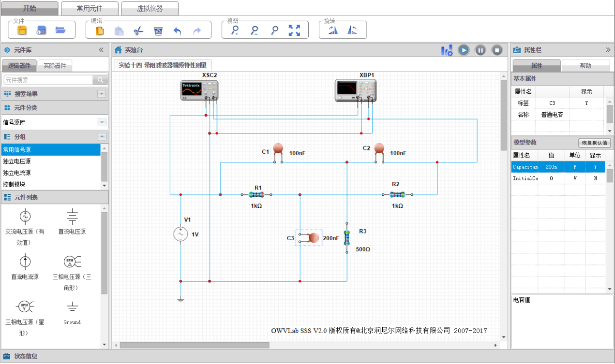
Task: Start the simulation with the play button
Action: tap(464, 50)
